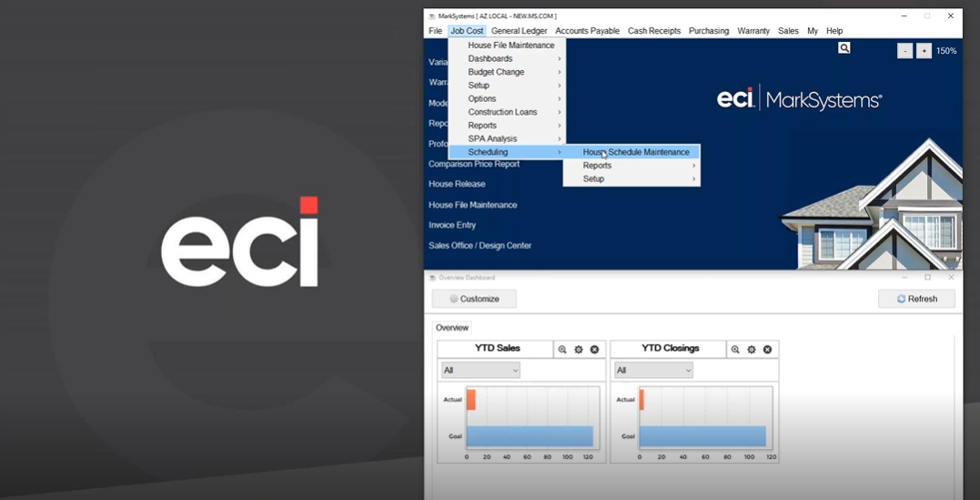Screen dimensions: 980x500
Task: Expand Reports in the Scheduling submenu
Action: tap(631, 166)
